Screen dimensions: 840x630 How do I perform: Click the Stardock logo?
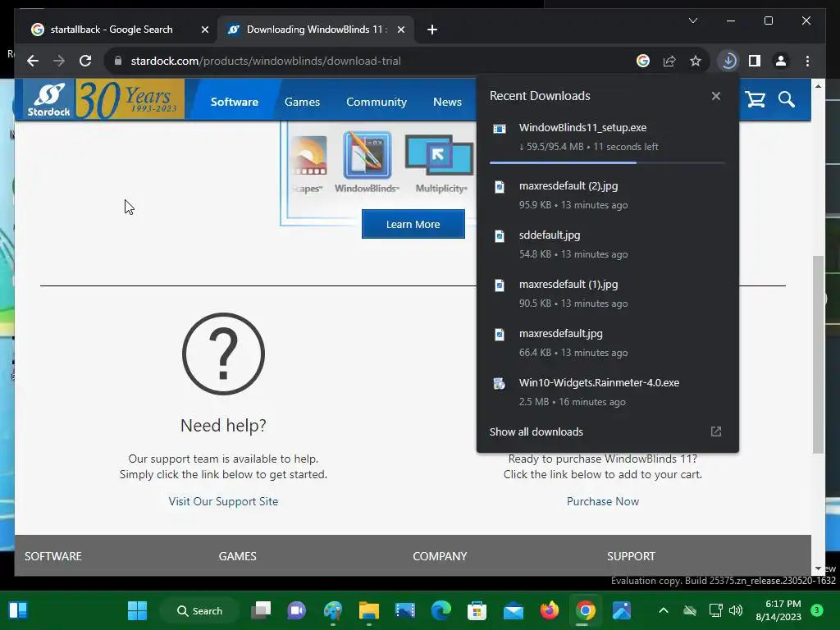tap(49, 99)
